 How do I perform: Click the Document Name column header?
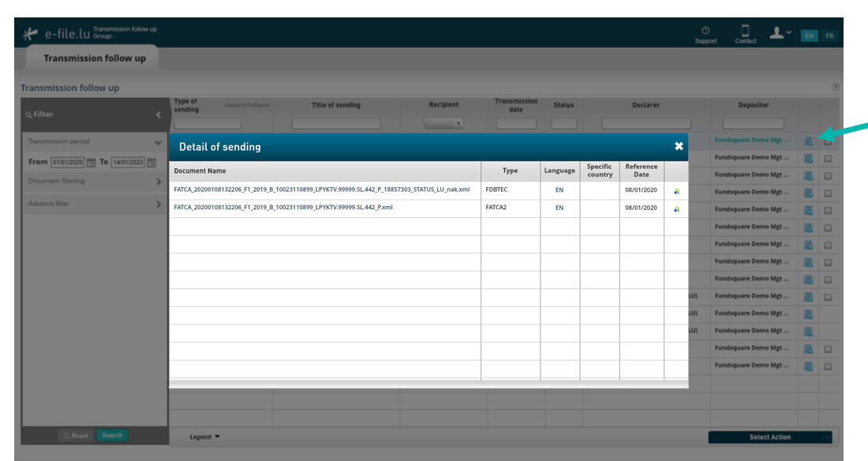click(x=200, y=171)
